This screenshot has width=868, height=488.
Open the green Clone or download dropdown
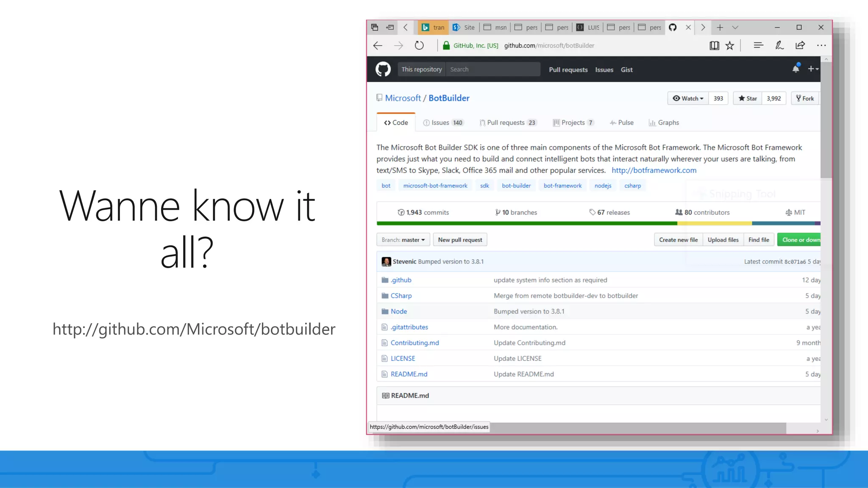[x=799, y=240]
